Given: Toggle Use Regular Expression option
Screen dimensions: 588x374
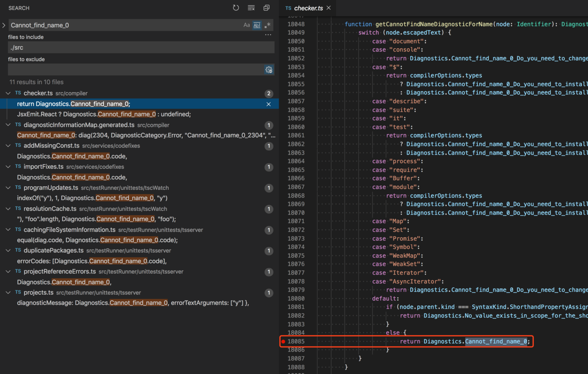Looking at the screenshot, I should coord(267,25).
